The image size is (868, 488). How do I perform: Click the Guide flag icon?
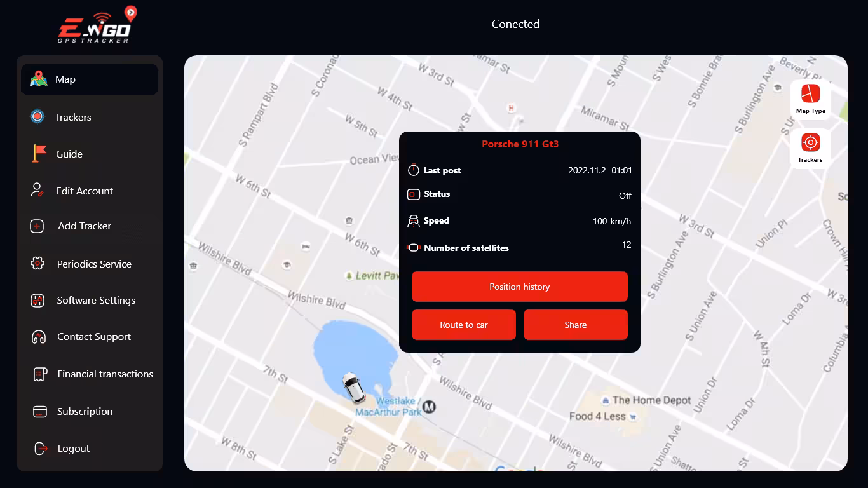point(39,153)
